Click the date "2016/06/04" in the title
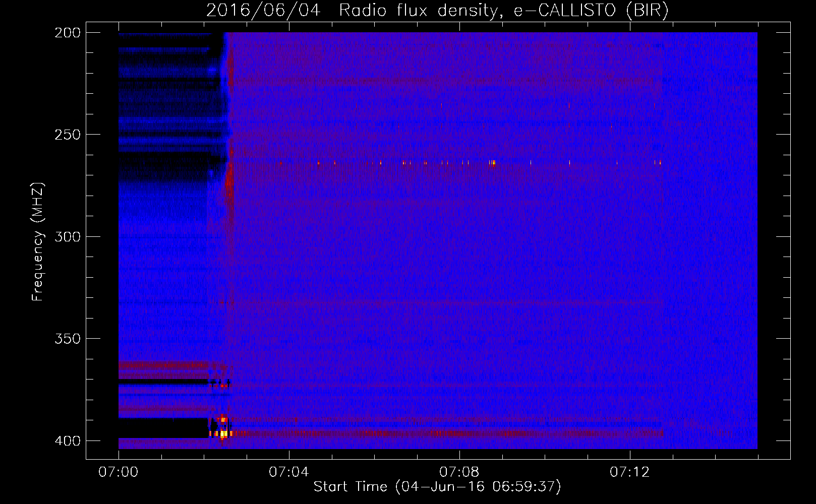816x504 pixels. click(x=263, y=10)
